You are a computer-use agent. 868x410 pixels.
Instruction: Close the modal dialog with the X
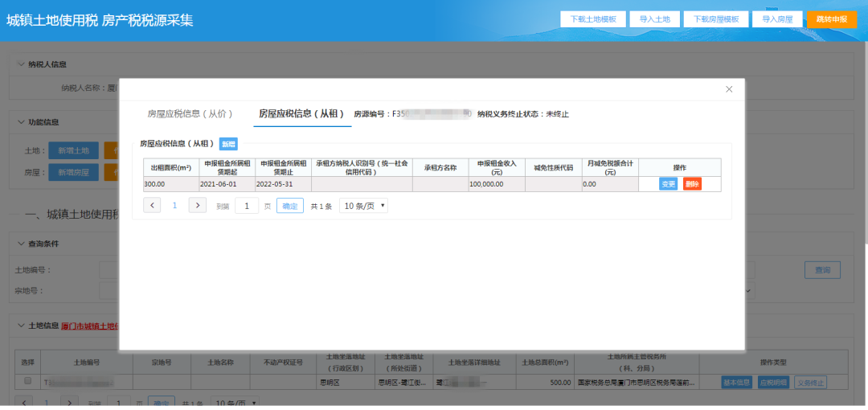click(729, 89)
